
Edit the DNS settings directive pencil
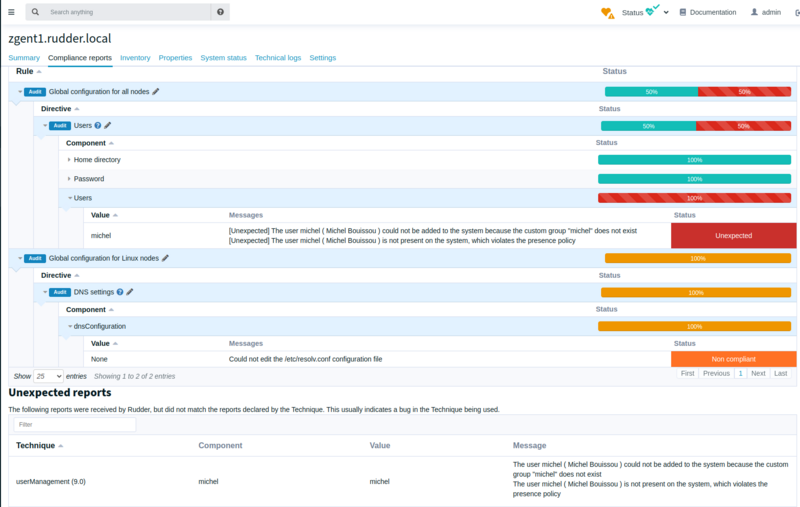point(130,292)
